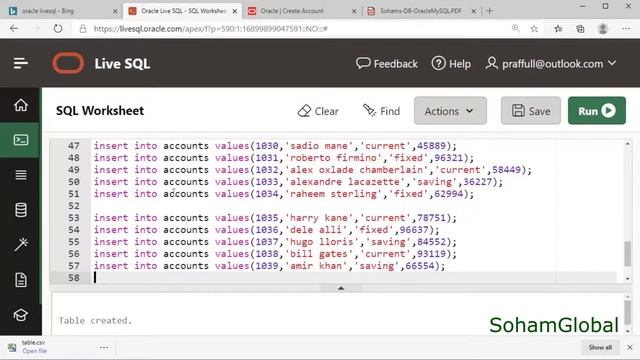640x360 pixels.
Task: Open the Help link
Action: (x=451, y=64)
